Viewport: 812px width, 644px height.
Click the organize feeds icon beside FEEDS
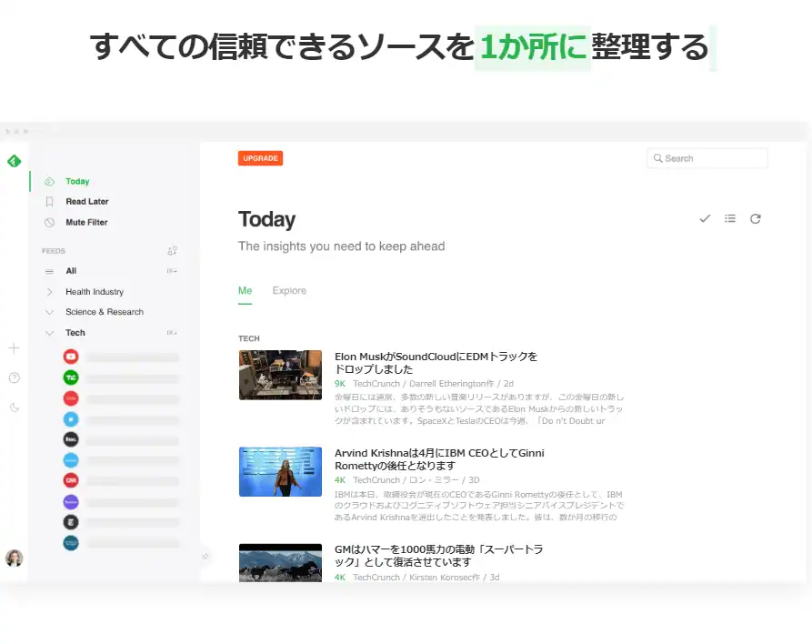173,251
